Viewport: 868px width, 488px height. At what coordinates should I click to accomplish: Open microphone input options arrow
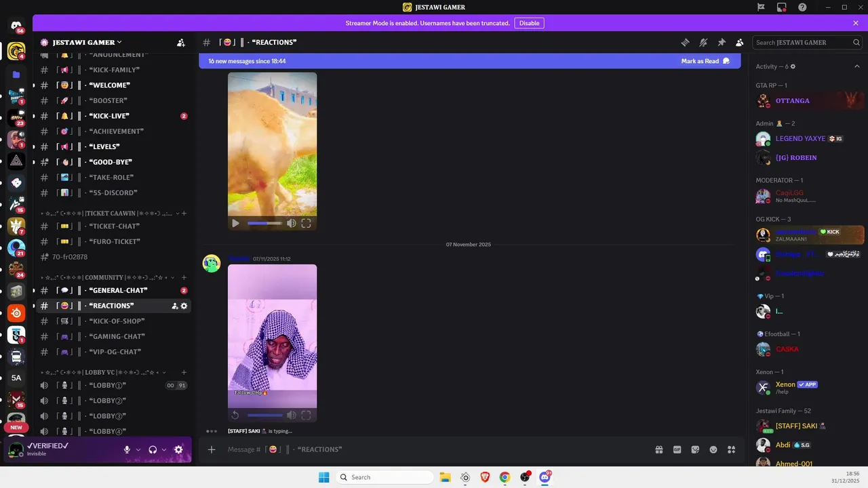click(138, 449)
